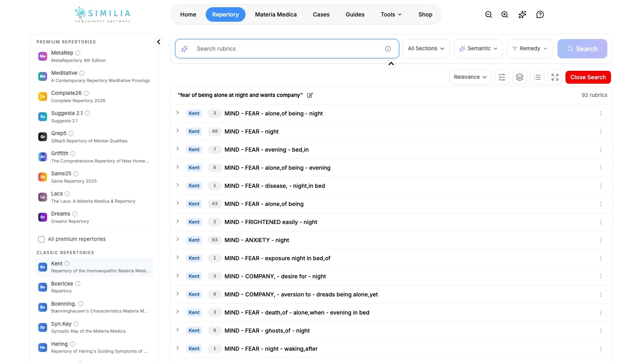Expand MIND - FEAR - alone,of being - night row
This screenshot has width=644, height=362.
(178, 113)
